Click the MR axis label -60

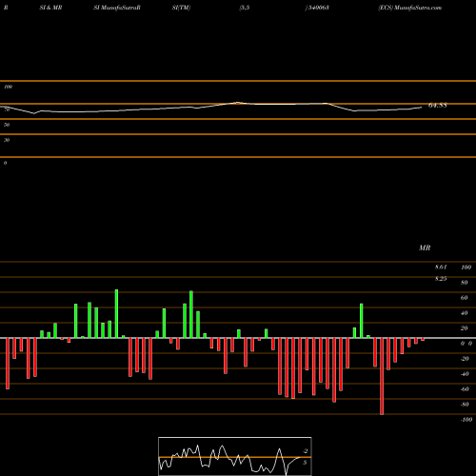click(x=465, y=389)
